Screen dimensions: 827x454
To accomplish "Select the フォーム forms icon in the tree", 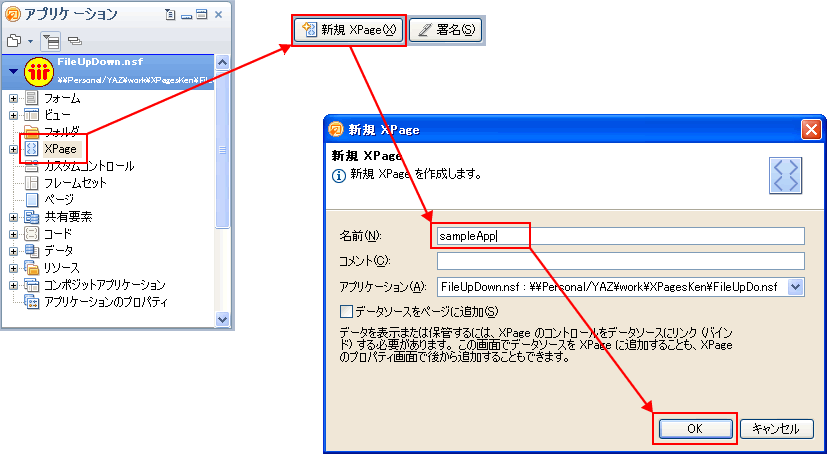I will pyautogui.click(x=32, y=98).
